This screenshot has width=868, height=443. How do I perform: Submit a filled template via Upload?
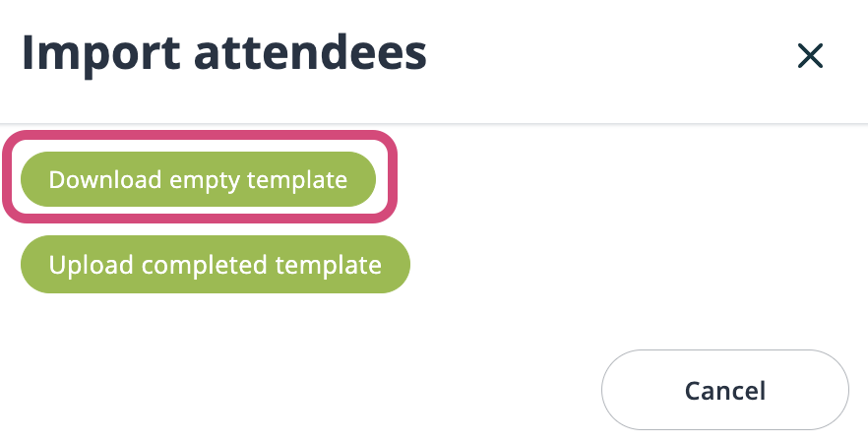[x=215, y=264]
